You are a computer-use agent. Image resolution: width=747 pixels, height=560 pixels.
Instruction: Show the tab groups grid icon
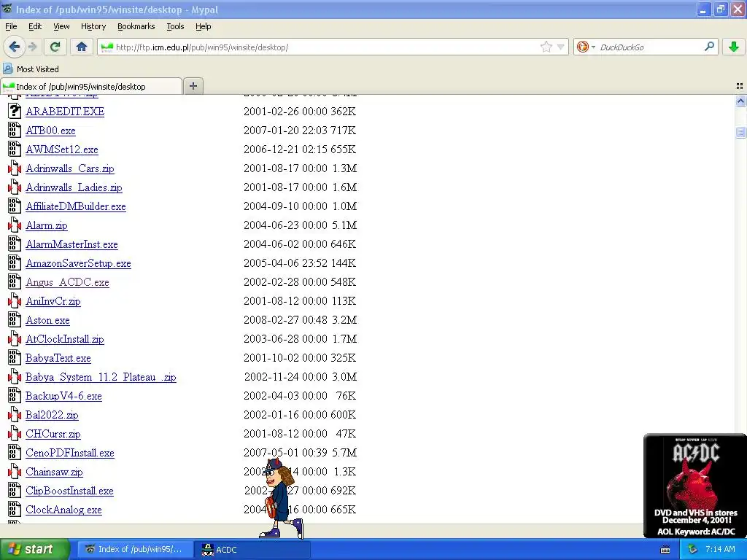[740, 86]
